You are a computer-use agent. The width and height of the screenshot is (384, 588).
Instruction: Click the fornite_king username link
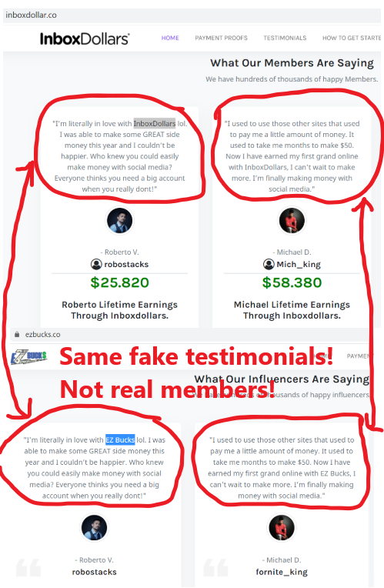coord(282,572)
